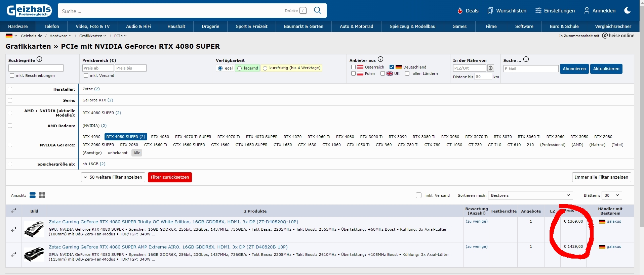Select kurzfristig availability radio button
The image size is (644, 275).
(265, 68)
